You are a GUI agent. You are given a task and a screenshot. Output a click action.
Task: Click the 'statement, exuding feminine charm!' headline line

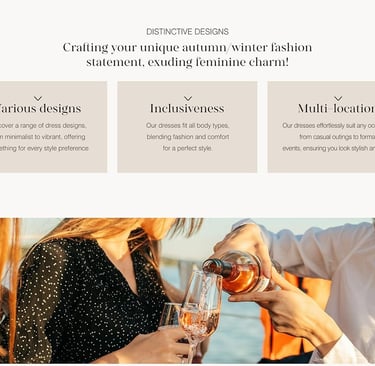(x=187, y=62)
